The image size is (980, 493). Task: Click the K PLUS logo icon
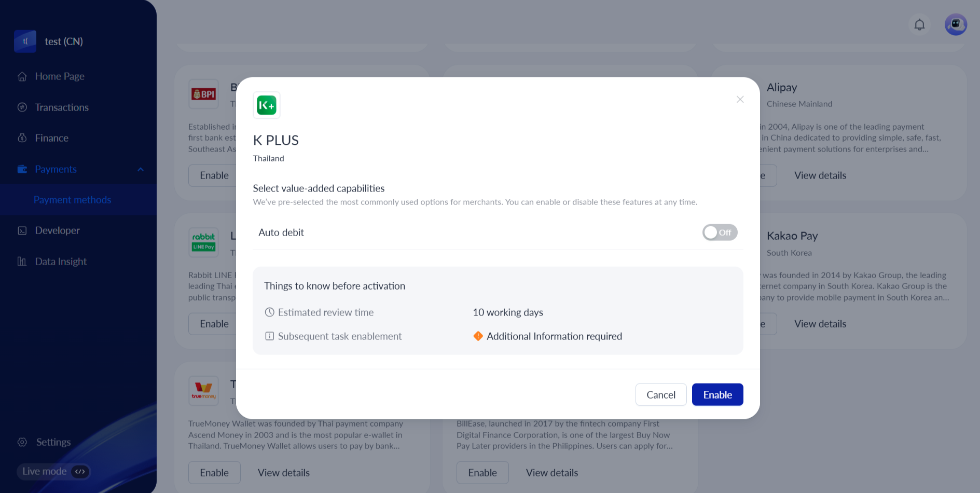267,105
